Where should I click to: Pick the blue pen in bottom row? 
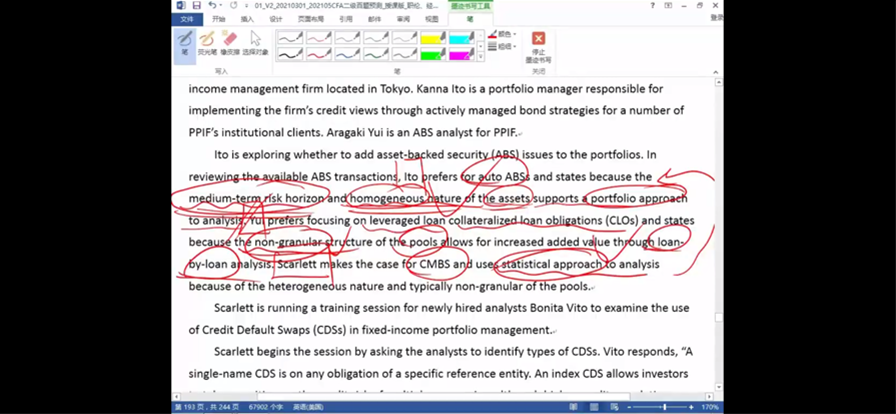click(347, 54)
